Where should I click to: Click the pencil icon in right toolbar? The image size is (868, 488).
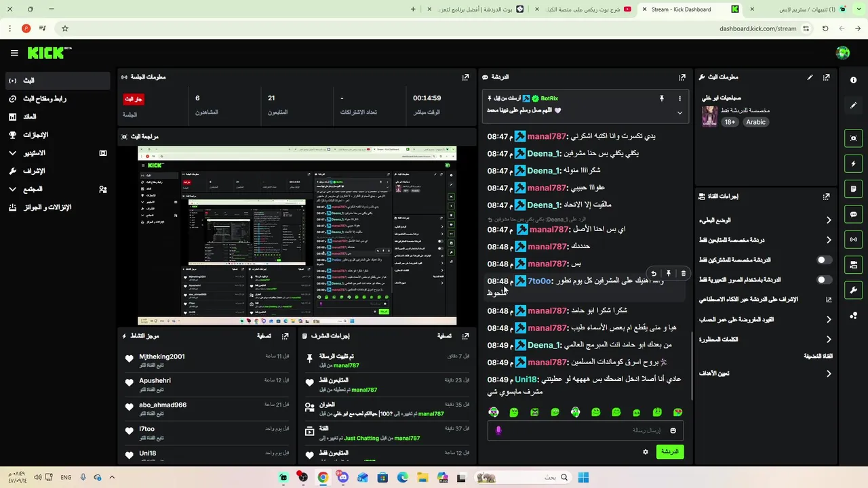pyautogui.click(x=853, y=106)
